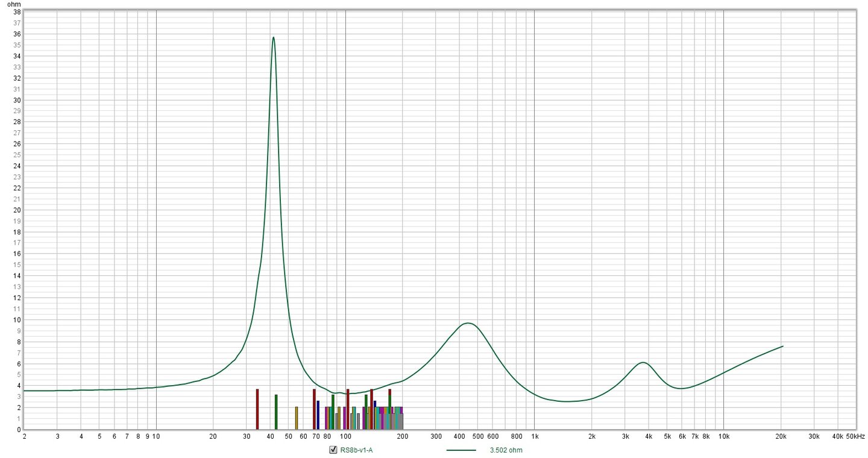
Task: Uncheck the RS8b-v1-A trace checkbox
Action: coord(333,450)
